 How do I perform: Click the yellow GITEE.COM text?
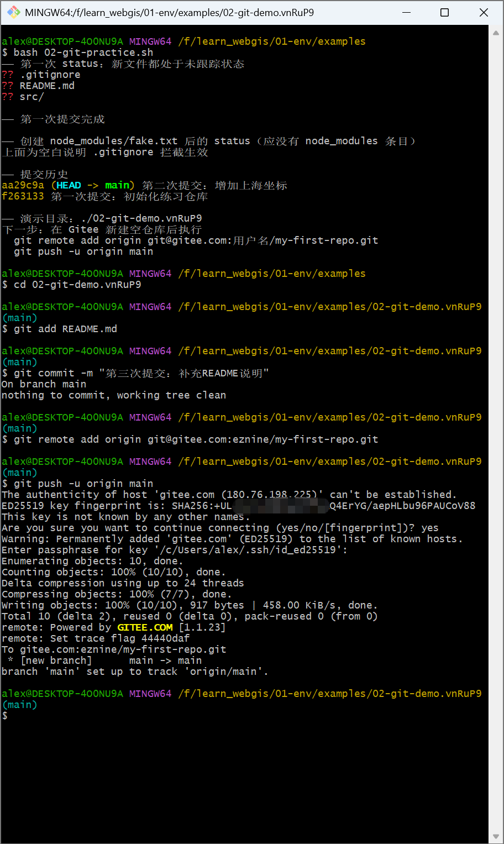click(x=145, y=627)
